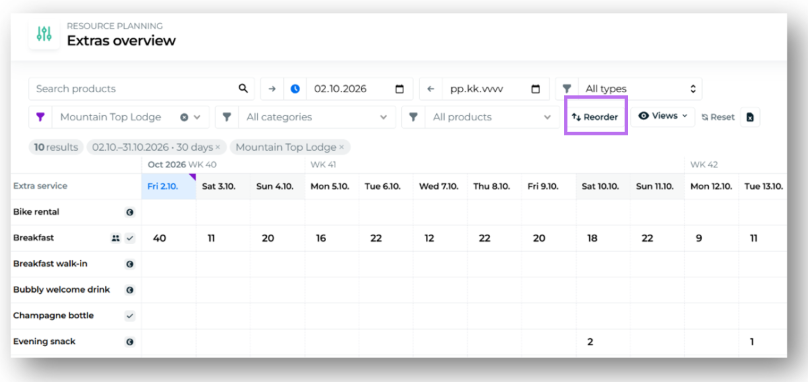This screenshot has width=808, height=382.
Task: Click the blue clock icon
Action: point(295,89)
